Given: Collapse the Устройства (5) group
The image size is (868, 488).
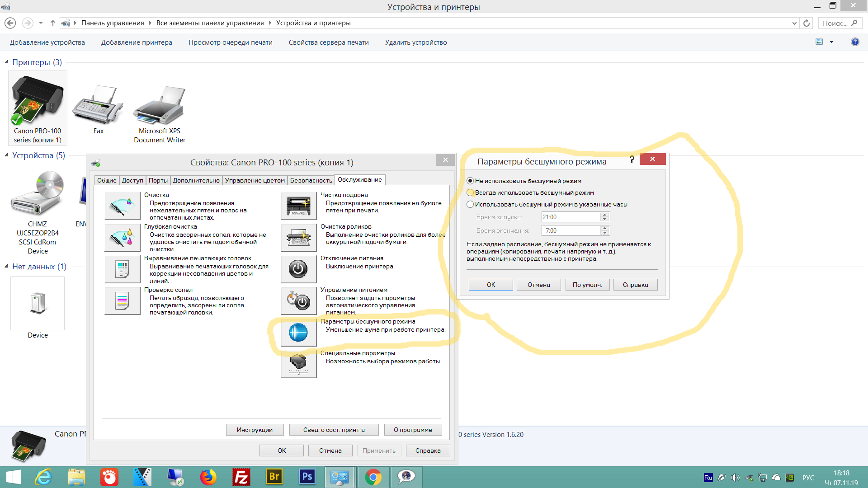Looking at the screenshot, I should [7, 155].
